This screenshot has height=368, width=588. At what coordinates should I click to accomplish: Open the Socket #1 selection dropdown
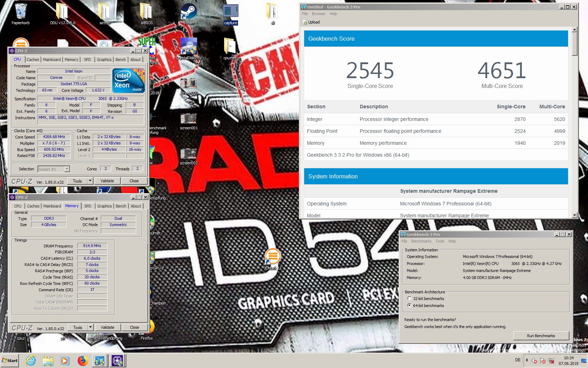click(67, 169)
